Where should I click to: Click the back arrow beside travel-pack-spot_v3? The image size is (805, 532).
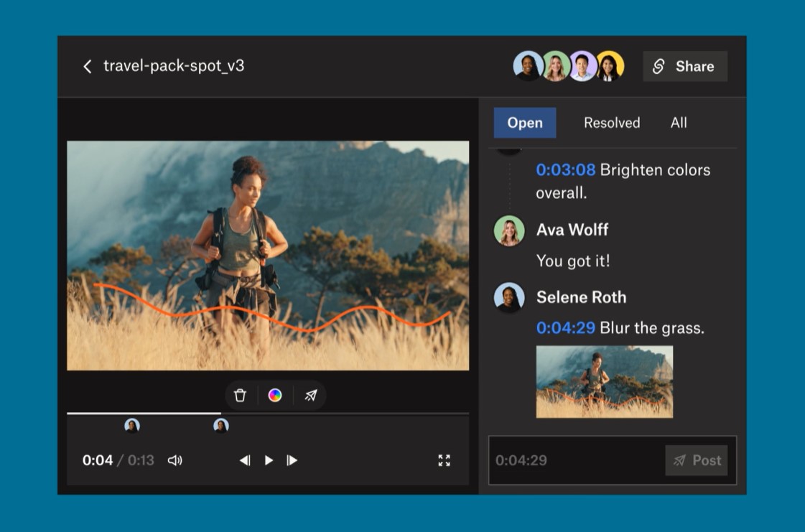[88, 67]
